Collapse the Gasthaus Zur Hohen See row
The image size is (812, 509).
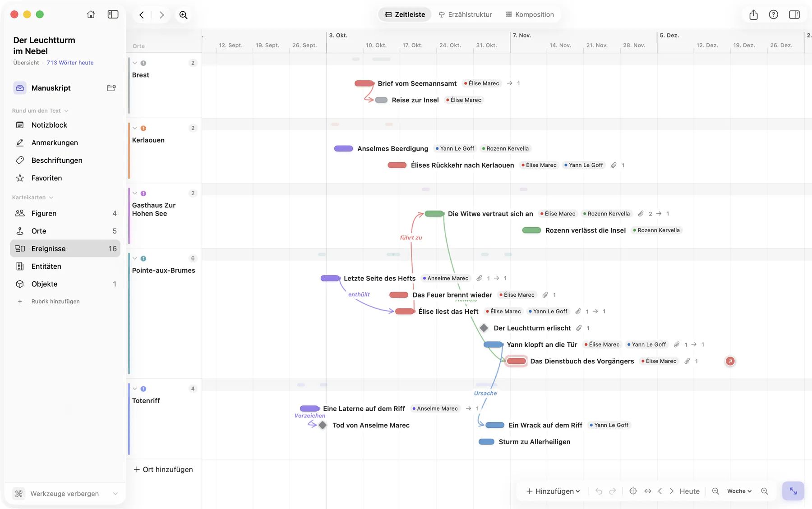click(135, 193)
